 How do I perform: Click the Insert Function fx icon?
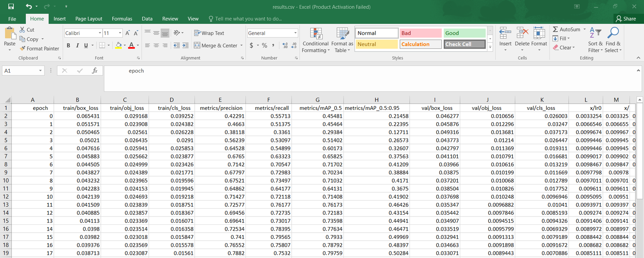tap(94, 71)
